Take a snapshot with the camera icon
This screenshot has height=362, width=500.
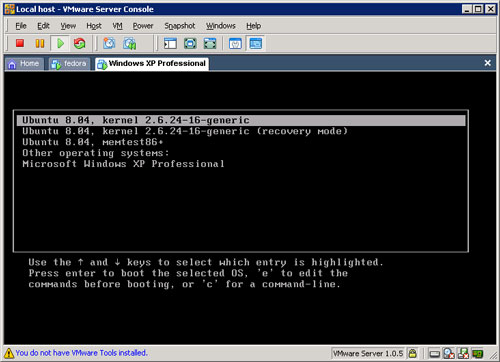[x=109, y=43]
